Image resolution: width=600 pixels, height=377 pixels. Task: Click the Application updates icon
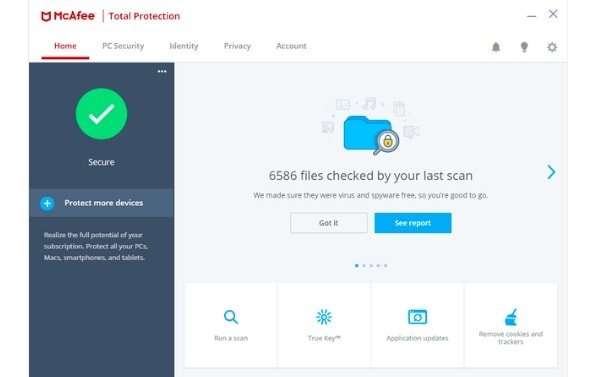417,317
